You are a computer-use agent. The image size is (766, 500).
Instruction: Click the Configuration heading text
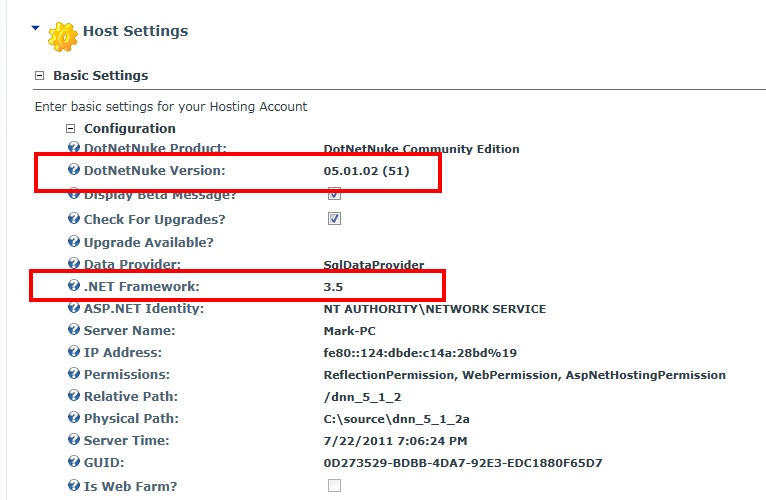129,129
